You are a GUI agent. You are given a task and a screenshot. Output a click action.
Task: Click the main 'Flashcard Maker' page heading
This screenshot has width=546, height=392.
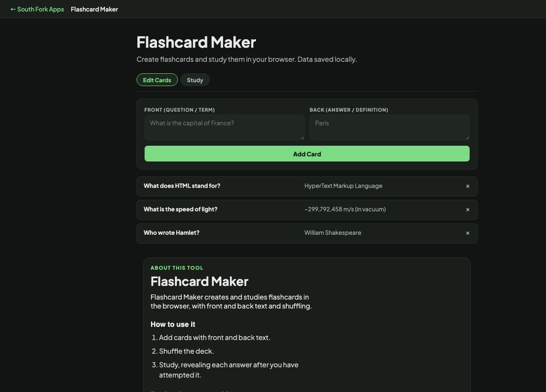pos(196,42)
